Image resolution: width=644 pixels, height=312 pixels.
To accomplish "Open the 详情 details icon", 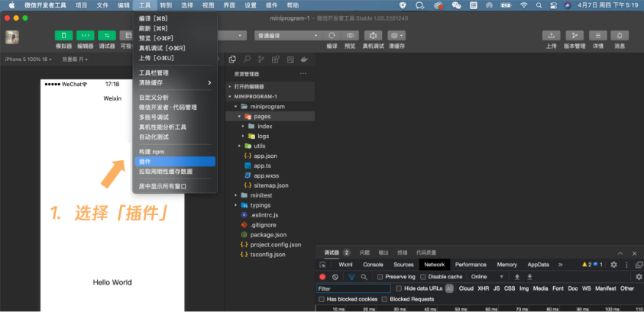I will [598, 36].
